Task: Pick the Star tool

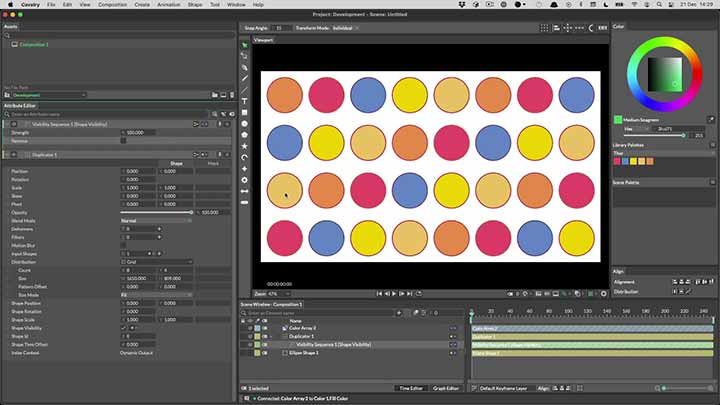Action: [244, 146]
